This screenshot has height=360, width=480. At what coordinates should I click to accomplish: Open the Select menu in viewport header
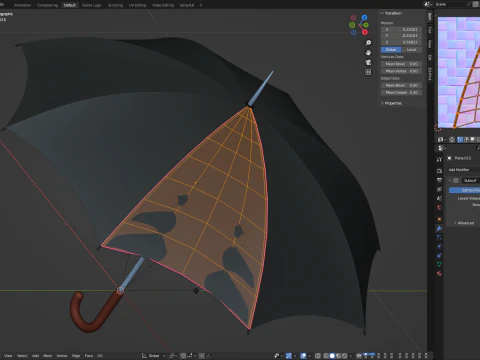(22, 356)
